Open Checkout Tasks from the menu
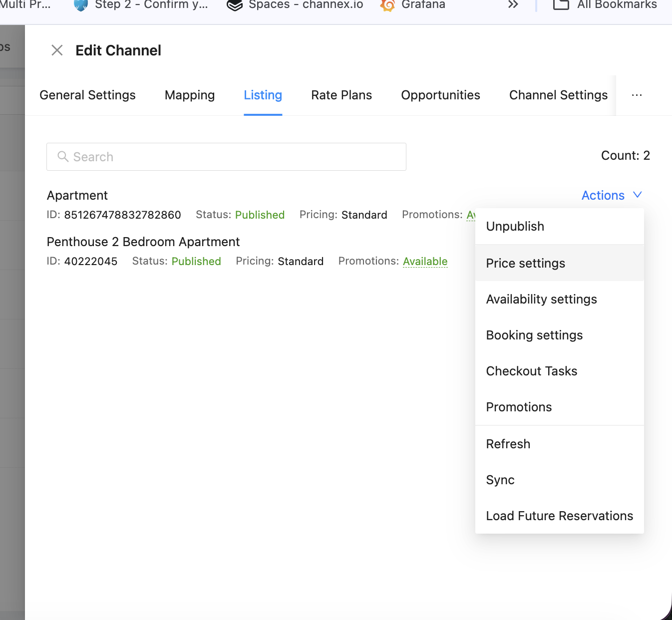 click(559, 371)
